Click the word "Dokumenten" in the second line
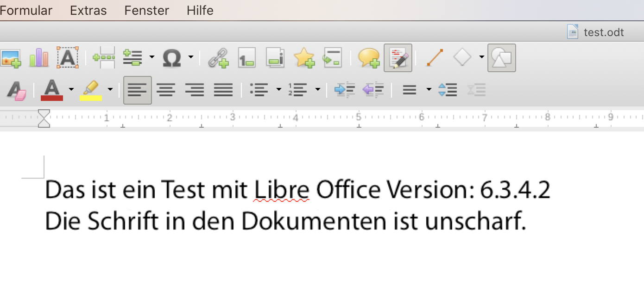The height and width of the screenshot is (287, 644). coord(314,222)
